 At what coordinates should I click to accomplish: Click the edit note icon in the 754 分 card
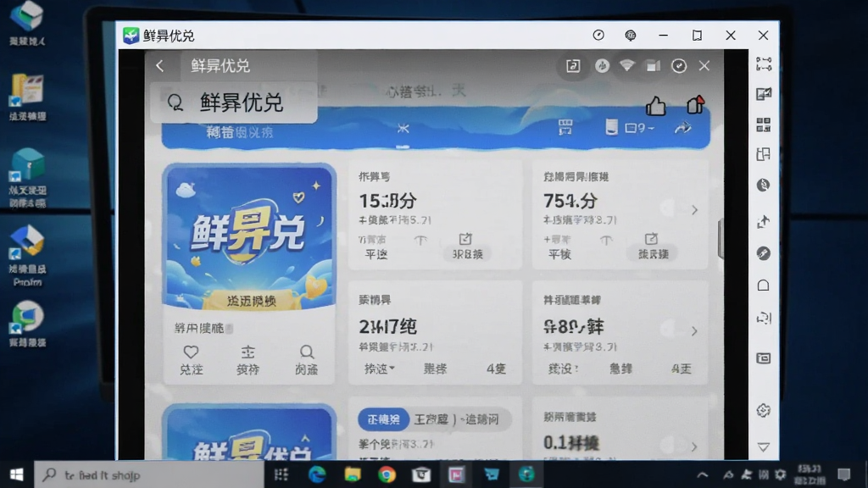pyautogui.click(x=651, y=238)
